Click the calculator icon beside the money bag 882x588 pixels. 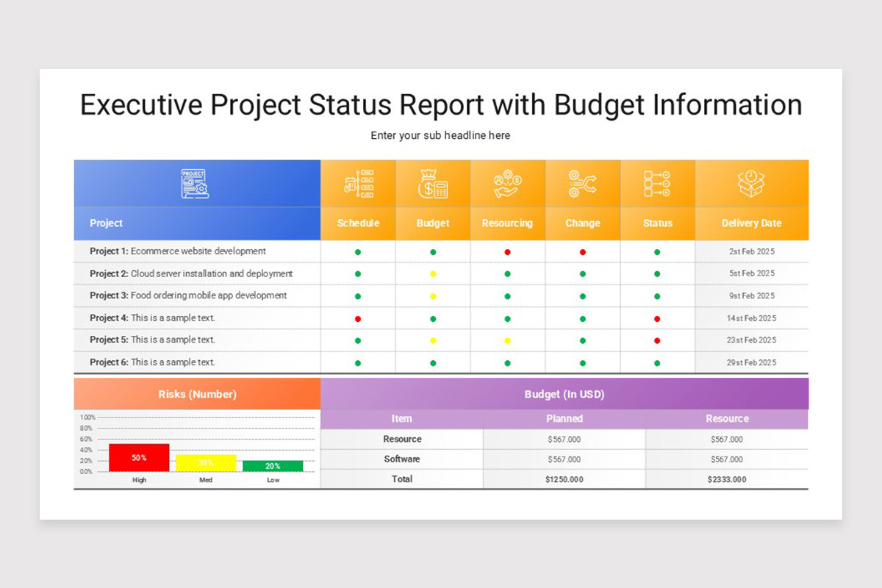pos(441,188)
